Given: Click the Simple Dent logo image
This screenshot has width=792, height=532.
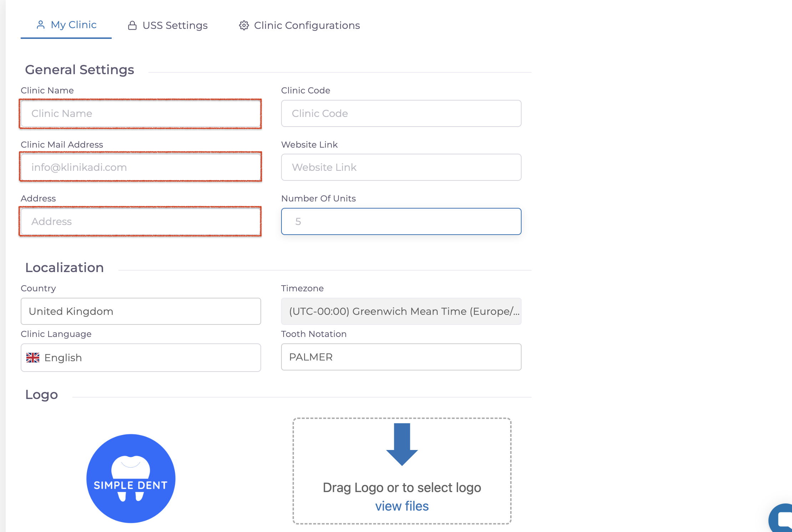Looking at the screenshot, I should 131,478.
